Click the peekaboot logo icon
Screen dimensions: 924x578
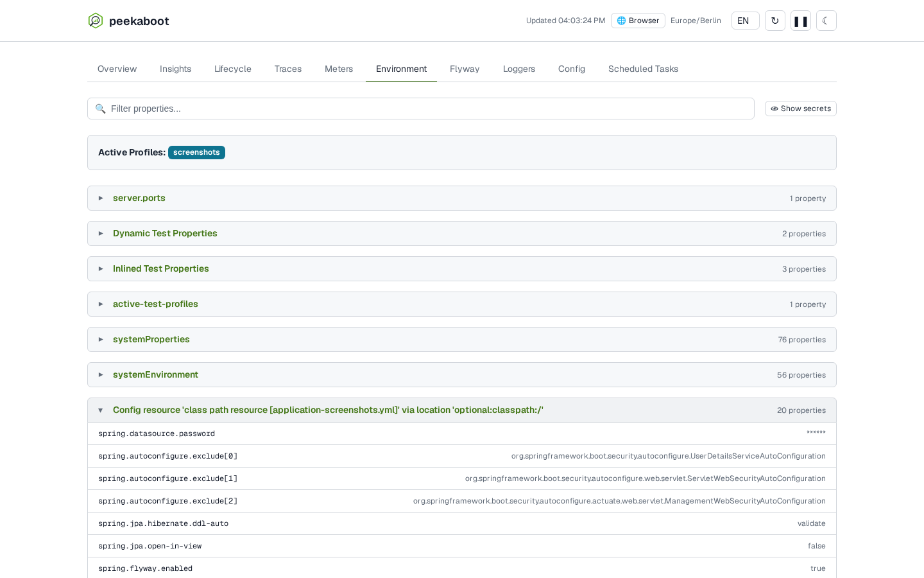point(96,21)
